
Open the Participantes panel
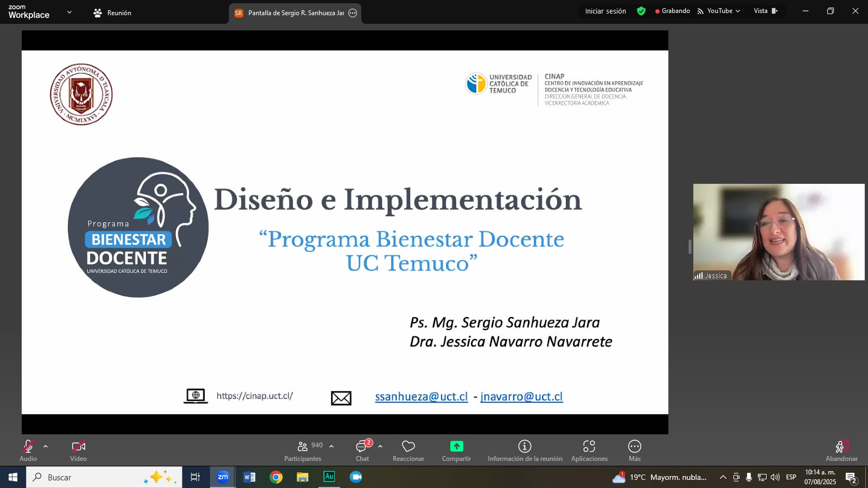(x=303, y=450)
